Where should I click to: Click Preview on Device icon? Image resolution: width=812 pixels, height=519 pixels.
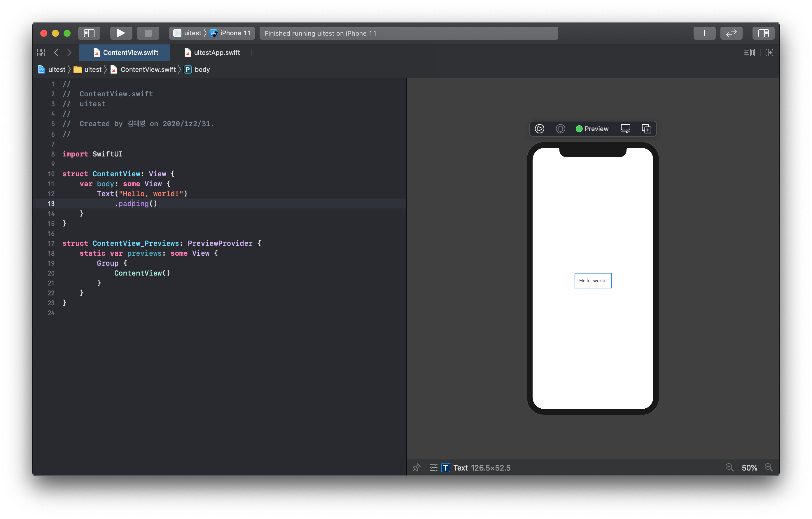[x=560, y=128]
